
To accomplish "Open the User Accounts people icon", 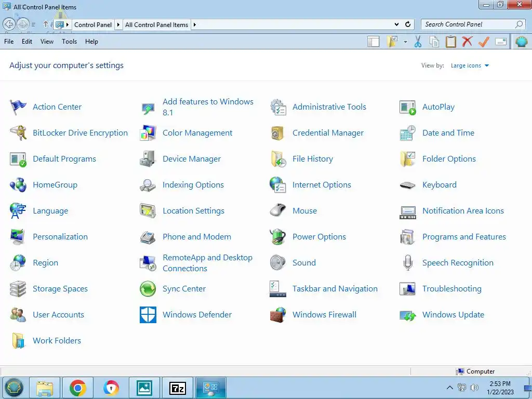I will [x=18, y=315].
